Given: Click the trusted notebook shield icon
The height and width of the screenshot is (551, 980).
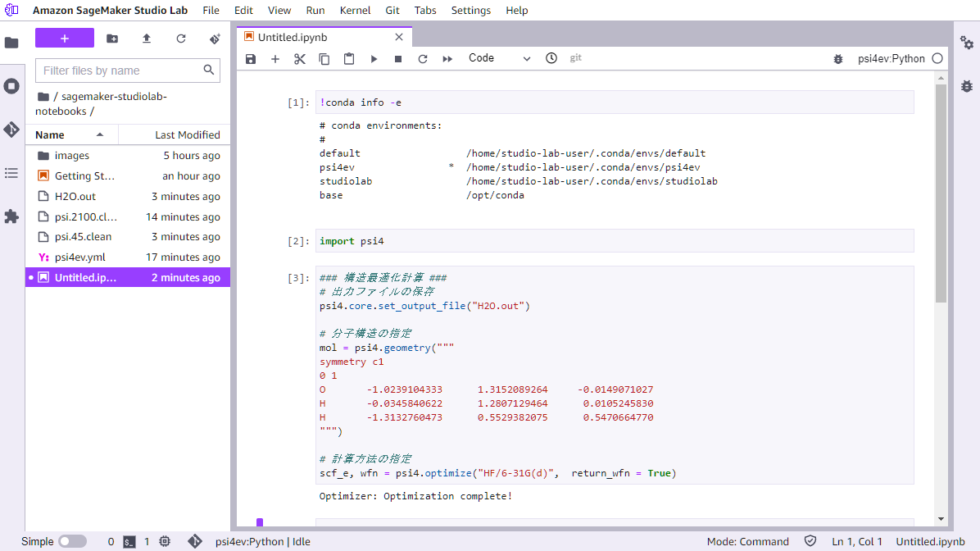Looking at the screenshot, I should tap(810, 542).
